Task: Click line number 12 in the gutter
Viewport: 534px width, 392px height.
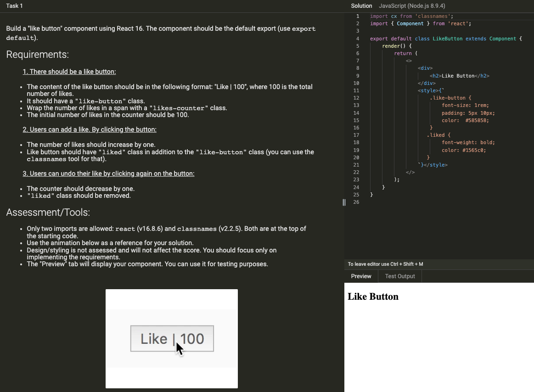Action: pos(356,98)
